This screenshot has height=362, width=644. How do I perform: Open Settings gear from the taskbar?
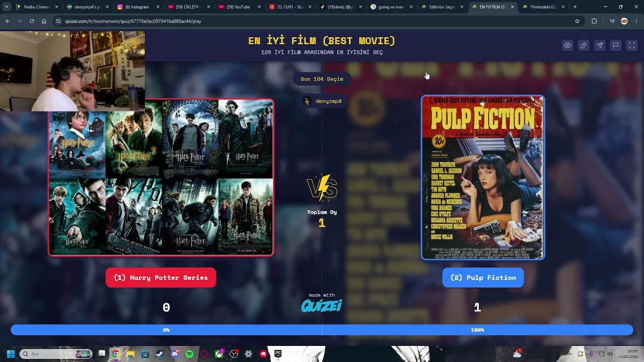249,354
